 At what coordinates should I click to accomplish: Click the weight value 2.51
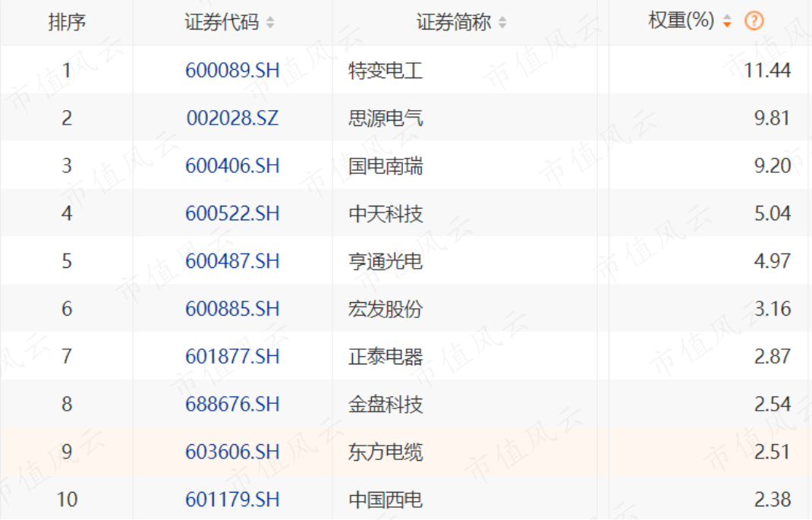tap(772, 452)
